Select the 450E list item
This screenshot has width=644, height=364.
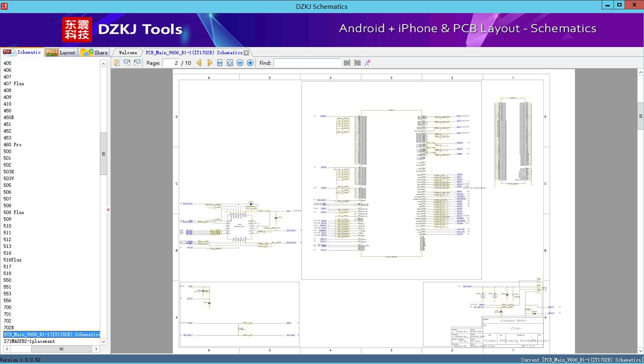(x=9, y=117)
